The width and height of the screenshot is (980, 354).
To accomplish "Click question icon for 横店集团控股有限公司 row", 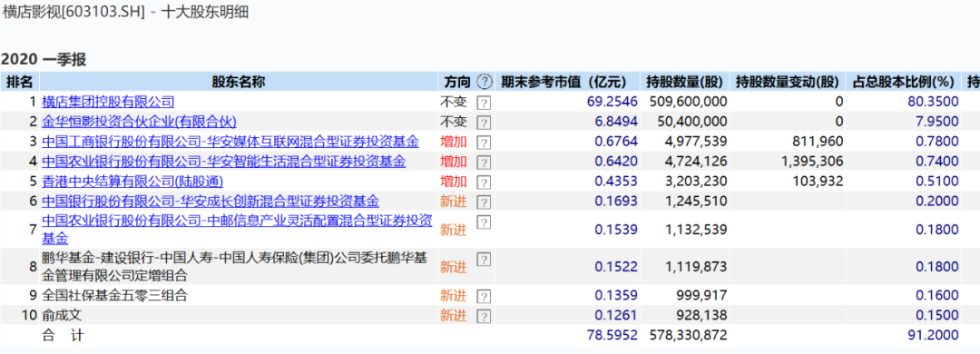I will click(484, 103).
